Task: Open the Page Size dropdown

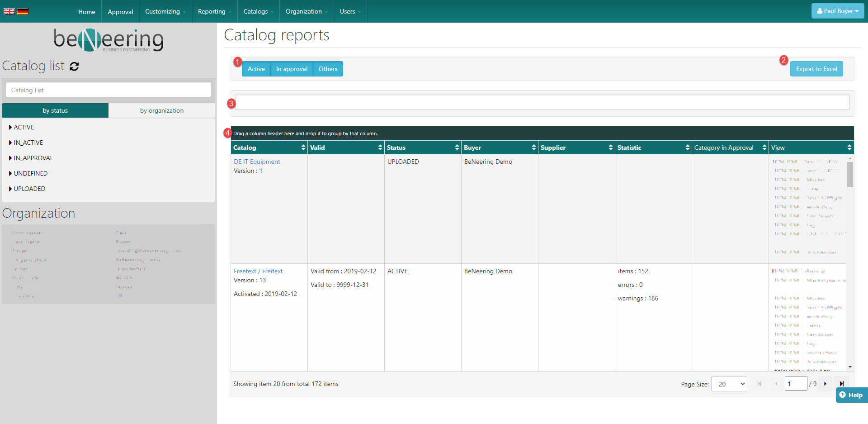Action: pyautogui.click(x=729, y=384)
